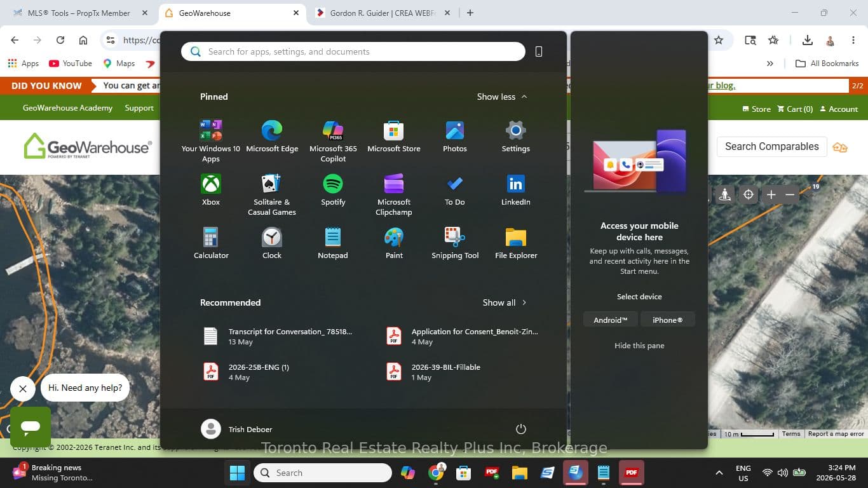Dismiss the Need any help chat prompt
The width and height of the screenshot is (868, 488).
(x=23, y=389)
